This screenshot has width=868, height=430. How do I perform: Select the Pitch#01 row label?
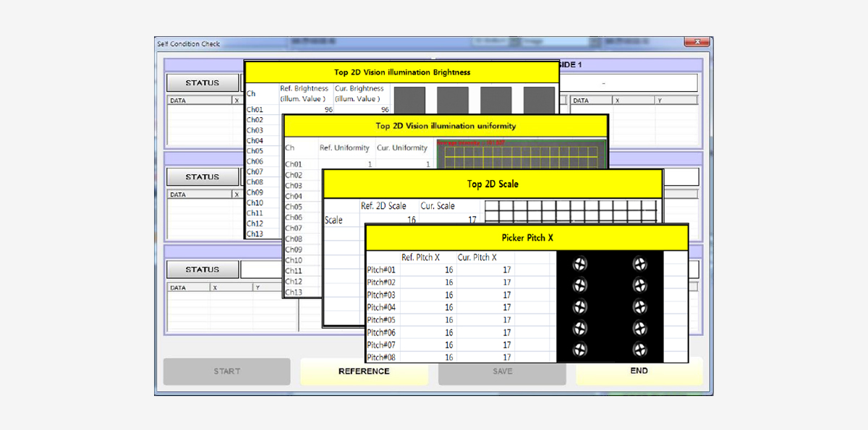(381, 270)
